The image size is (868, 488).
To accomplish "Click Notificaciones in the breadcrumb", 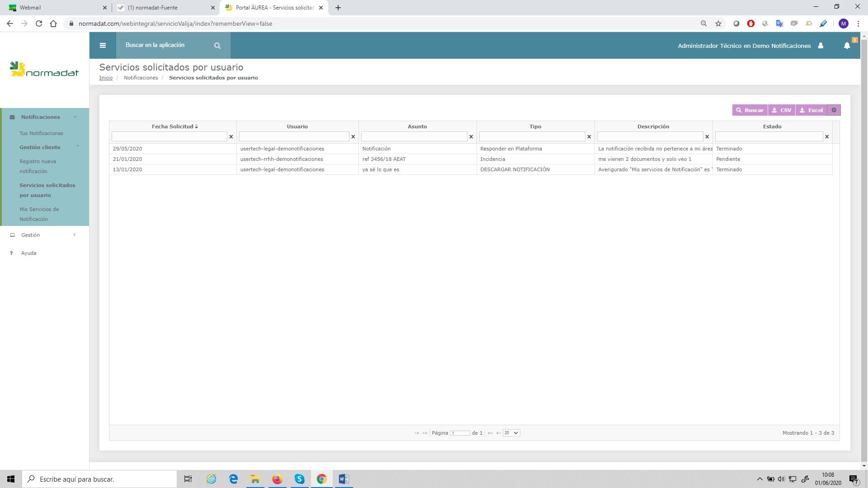I will pos(141,78).
